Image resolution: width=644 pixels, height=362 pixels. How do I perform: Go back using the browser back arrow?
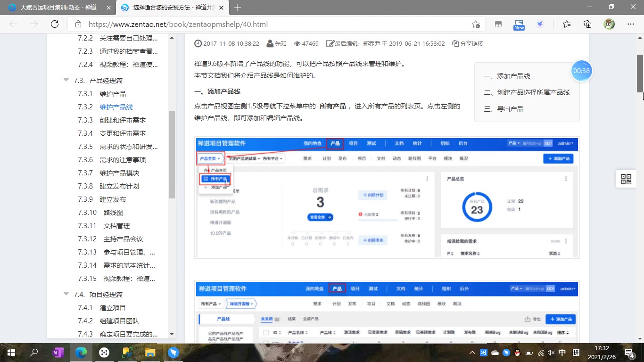(x=13, y=24)
